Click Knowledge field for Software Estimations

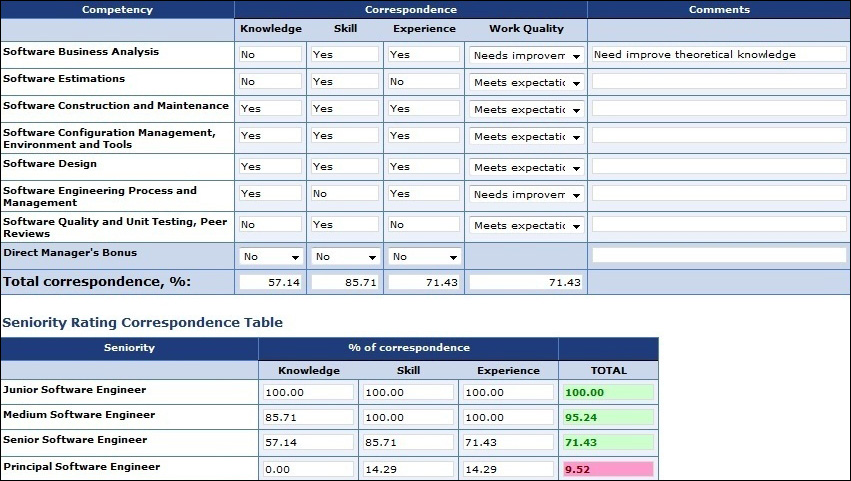click(270, 81)
